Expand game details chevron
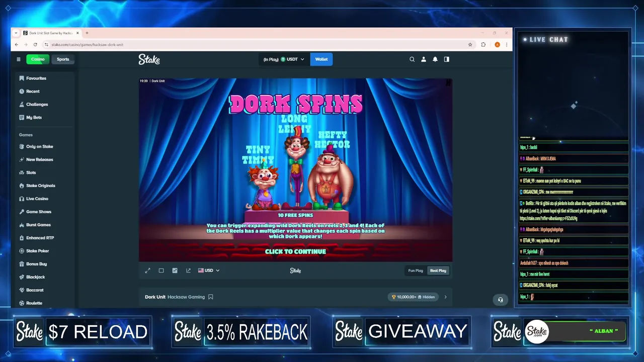Image resolution: width=644 pixels, height=362 pixels. pos(445,297)
